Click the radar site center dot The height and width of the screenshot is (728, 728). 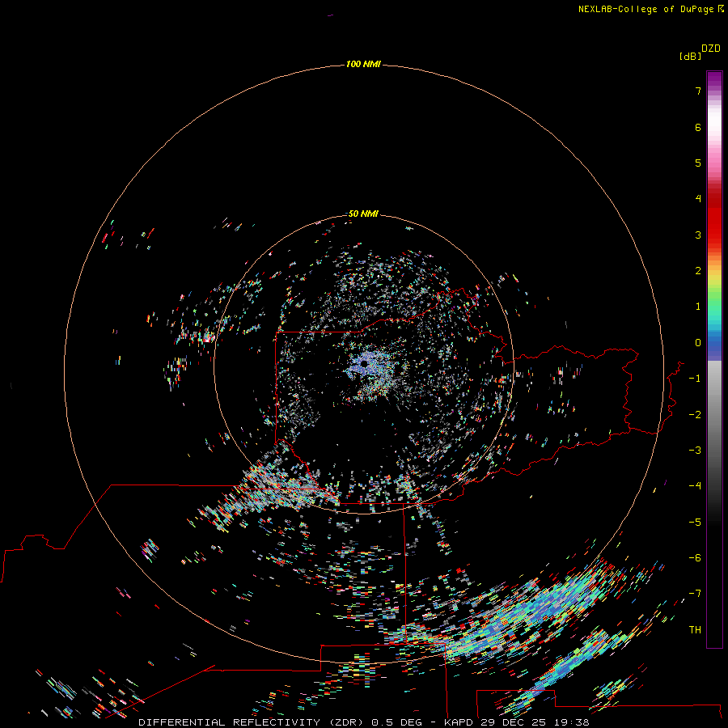[x=365, y=363]
